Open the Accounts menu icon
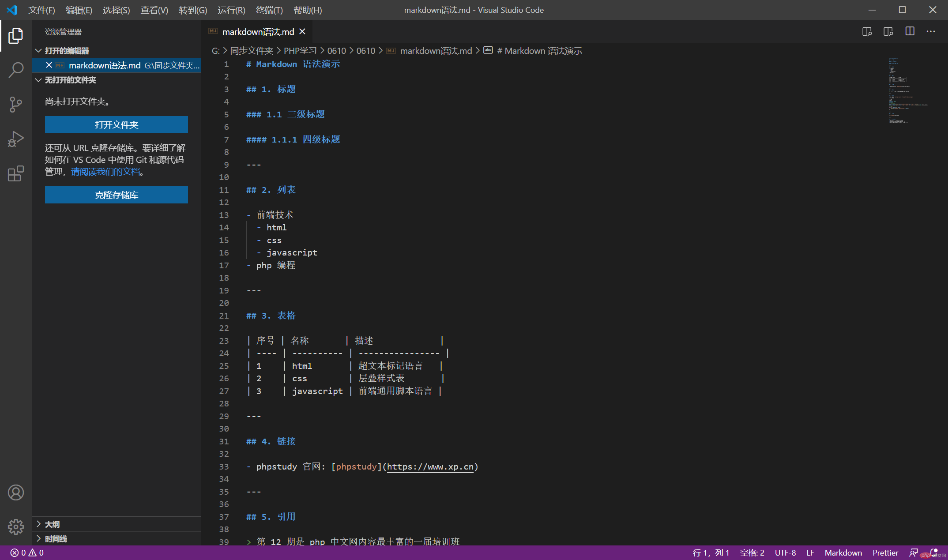Viewport: 948px width, 560px height. point(15,492)
